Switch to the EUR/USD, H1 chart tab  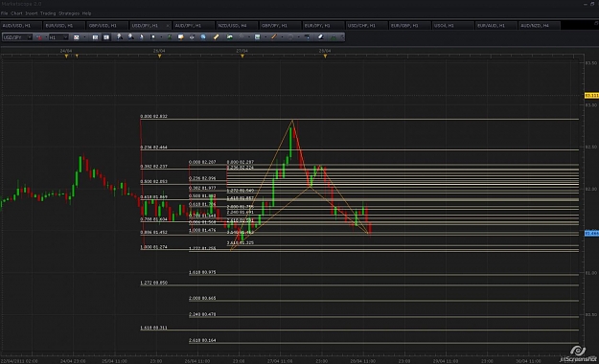click(x=64, y=26)
